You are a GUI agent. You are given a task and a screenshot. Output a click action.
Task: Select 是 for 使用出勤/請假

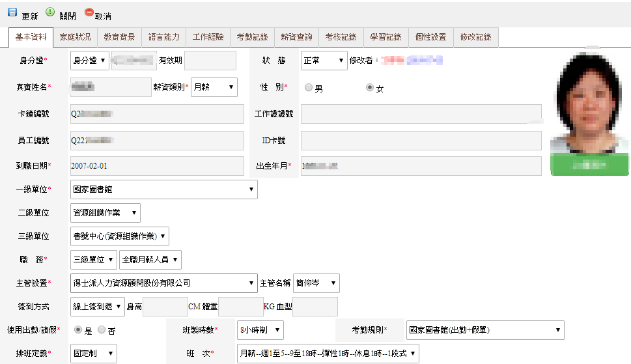[79, 330]
